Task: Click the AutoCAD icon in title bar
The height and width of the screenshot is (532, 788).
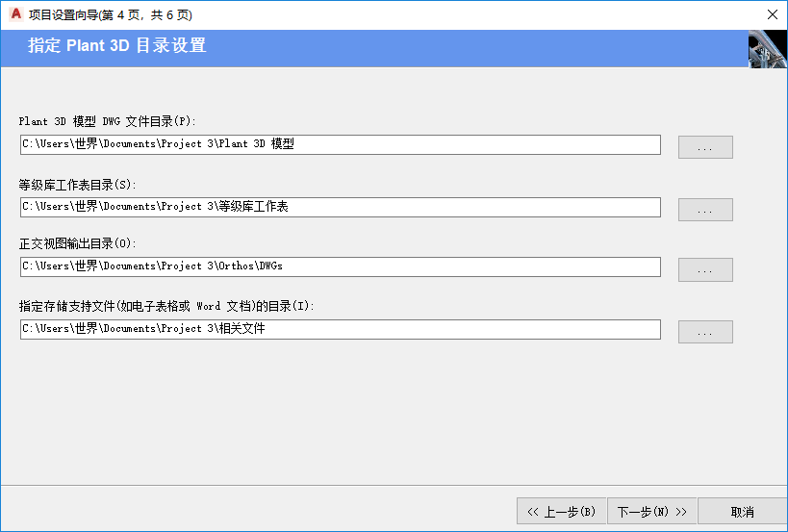Action: [15, 14]
